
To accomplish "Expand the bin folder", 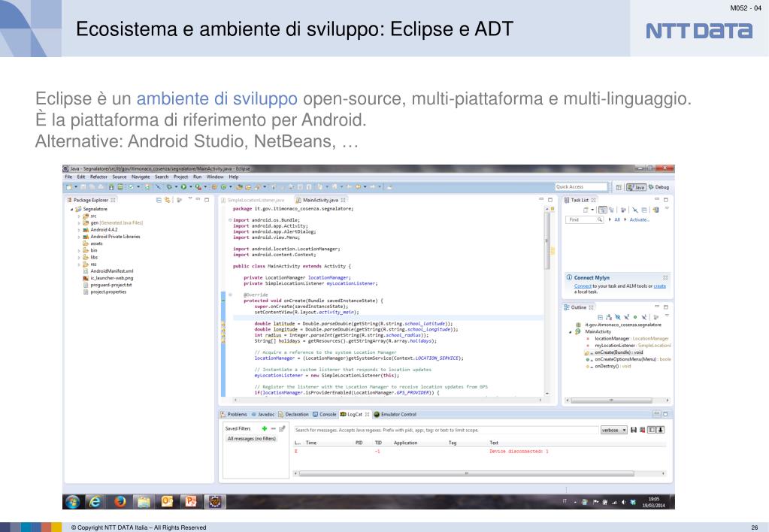I will click(78, 250).
